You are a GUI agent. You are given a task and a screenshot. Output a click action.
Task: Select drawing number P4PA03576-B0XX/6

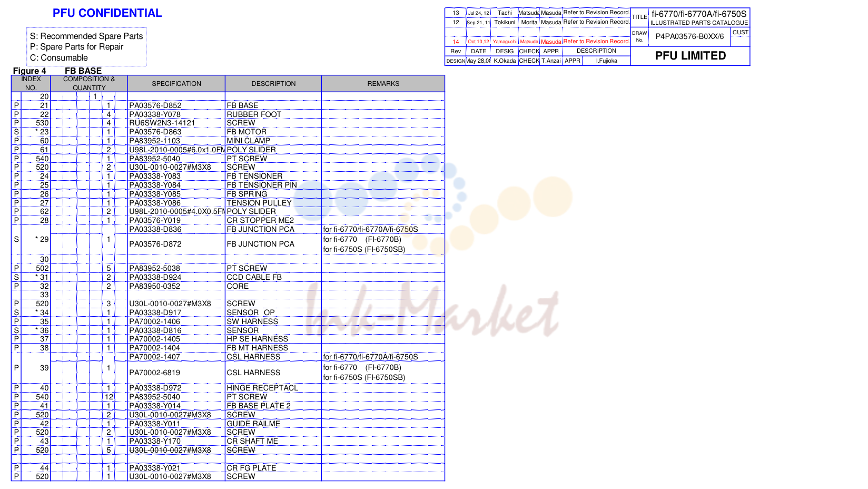pyautogui.click(x=689, y=36)
